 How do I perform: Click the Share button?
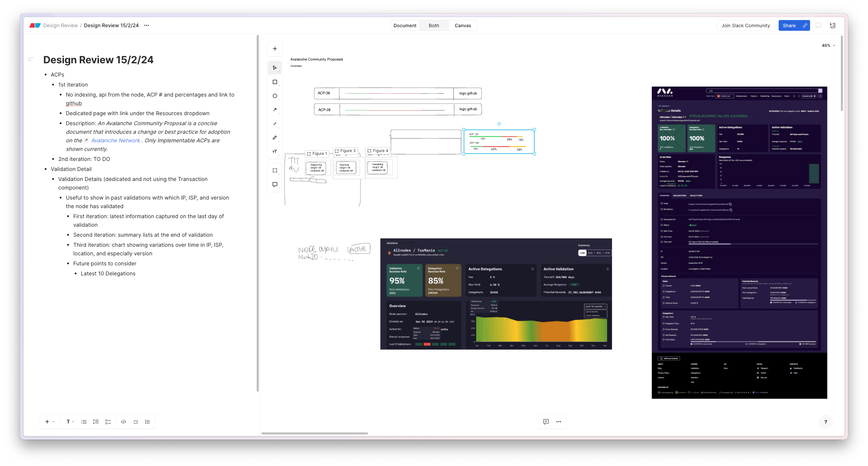click(x=789, y=25)
